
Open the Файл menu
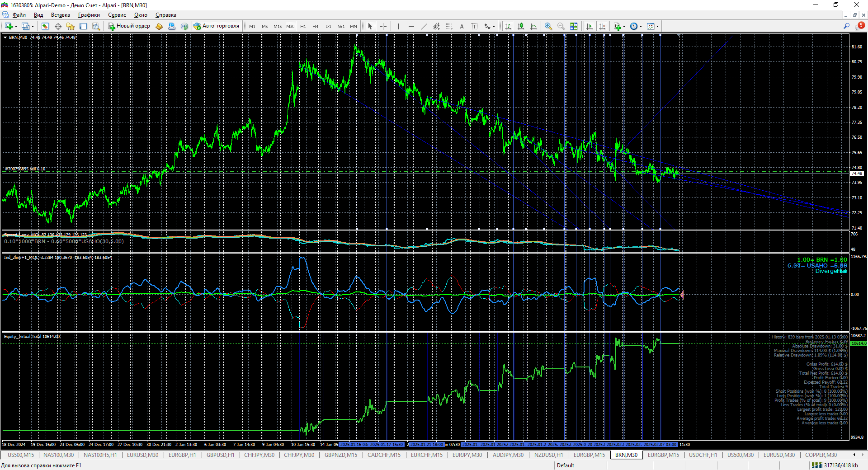(19, 15)
